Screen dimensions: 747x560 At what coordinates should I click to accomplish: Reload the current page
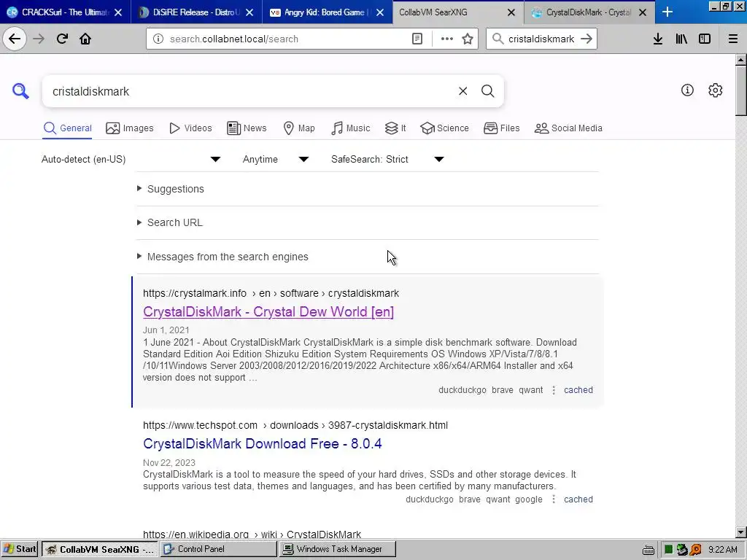pos(62,39)
